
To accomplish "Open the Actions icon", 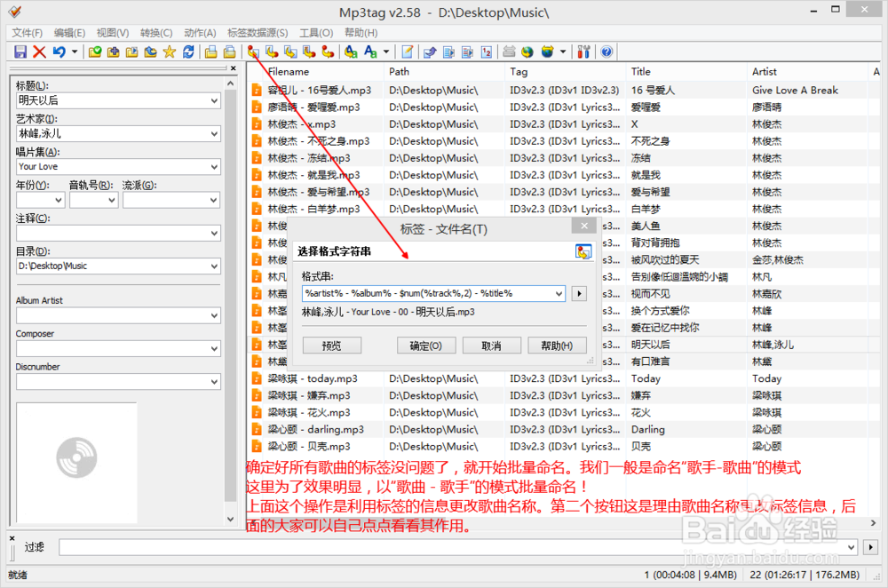I will coord(351,52).
